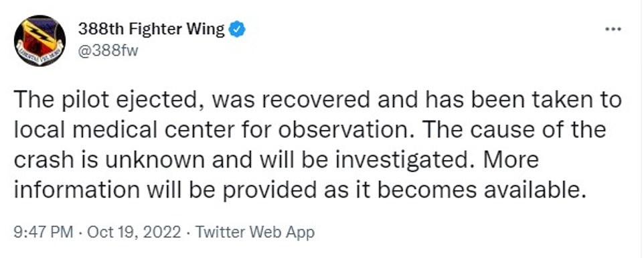The height and width of the screenshot is (258, 644).
Task: Click the word "More" ending third line
Action: coord(511,160)
